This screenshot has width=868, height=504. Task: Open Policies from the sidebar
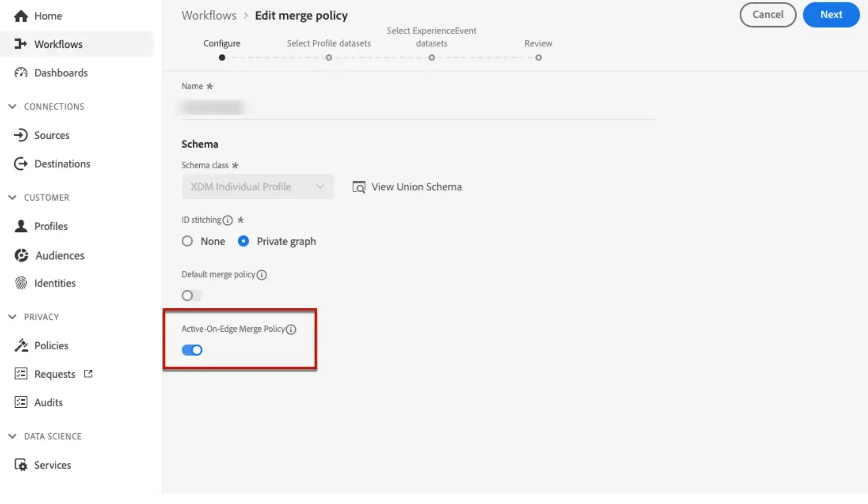tap(51, 345)
